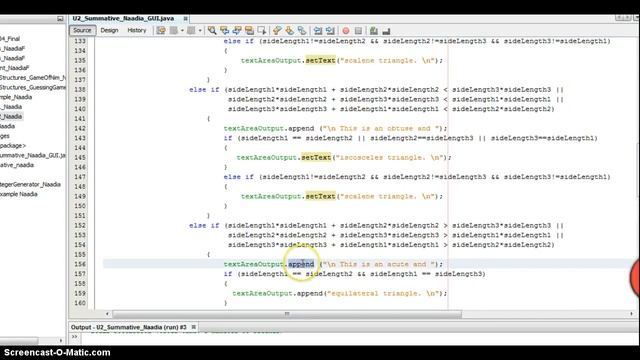Click the editor scrollbar left arrow
The height and width of the screenshot is (360, 640).
tap(107, 314)
